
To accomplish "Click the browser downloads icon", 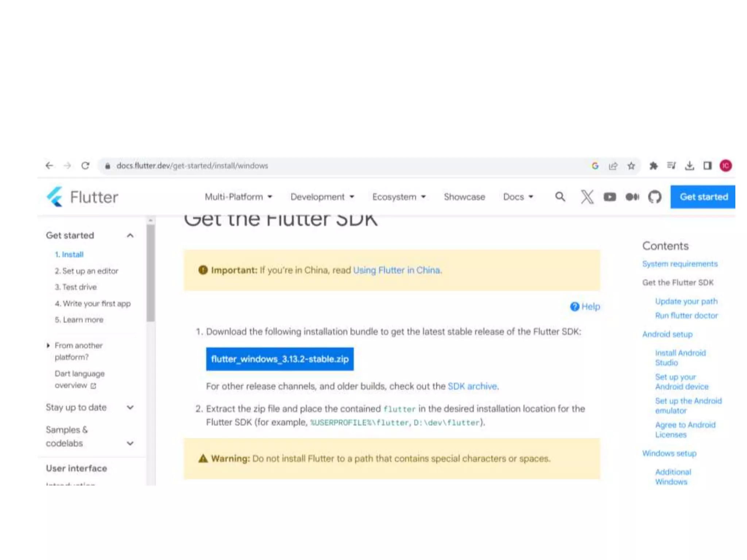I will pyautogui.click(x=689, y=166).
